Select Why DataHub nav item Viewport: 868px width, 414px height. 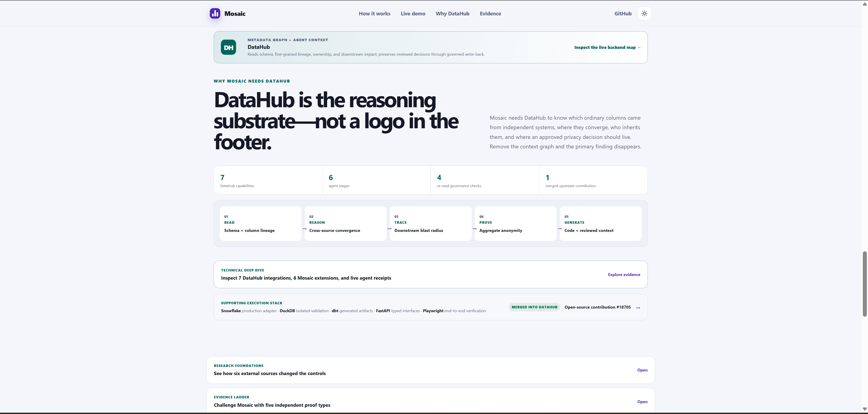pyautogui.click(x=452, y=14)
